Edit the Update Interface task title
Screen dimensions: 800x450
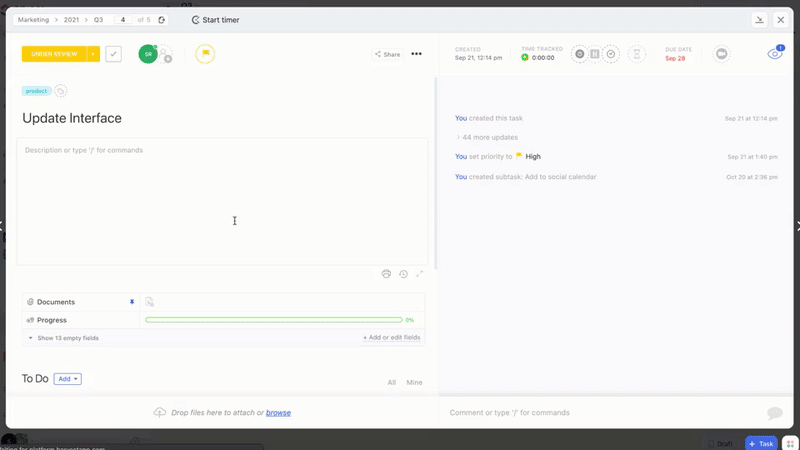tap(72, 118)
